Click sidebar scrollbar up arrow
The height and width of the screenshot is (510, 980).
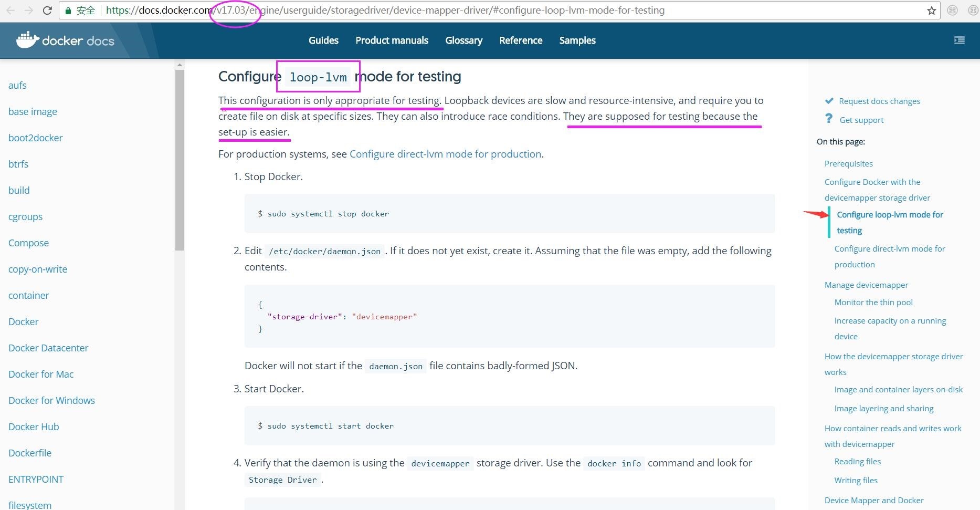180,65
